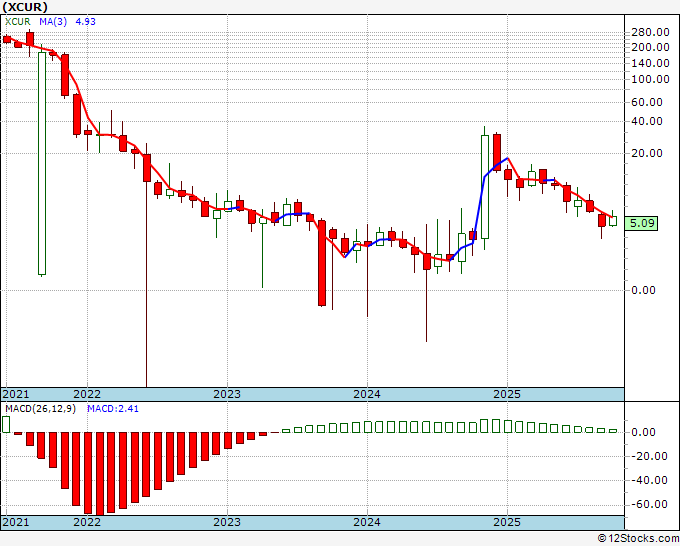680x546 pixels.
Task: Click the 20.00 price axis label
Action: click(647, 154)
